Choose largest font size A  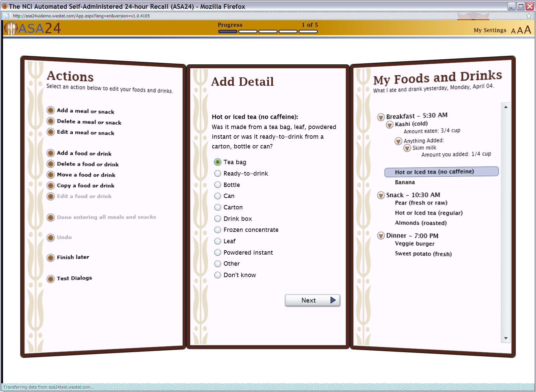coord(528,29)
